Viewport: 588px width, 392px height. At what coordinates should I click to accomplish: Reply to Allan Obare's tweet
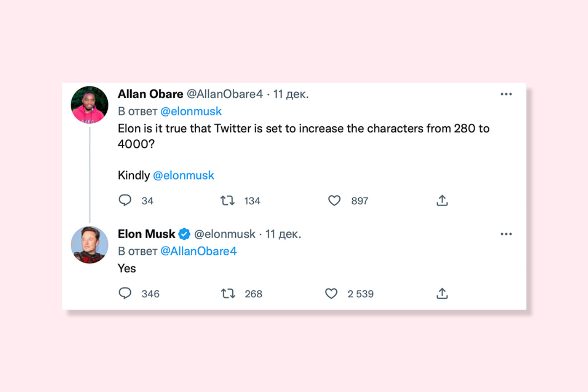125,200
